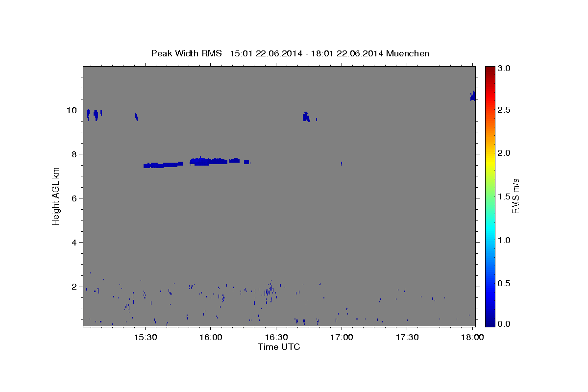Viewport: 588px width, 392px height.
Task: Click the 'Time UTC' axis label
Action: tap(279, 347)
